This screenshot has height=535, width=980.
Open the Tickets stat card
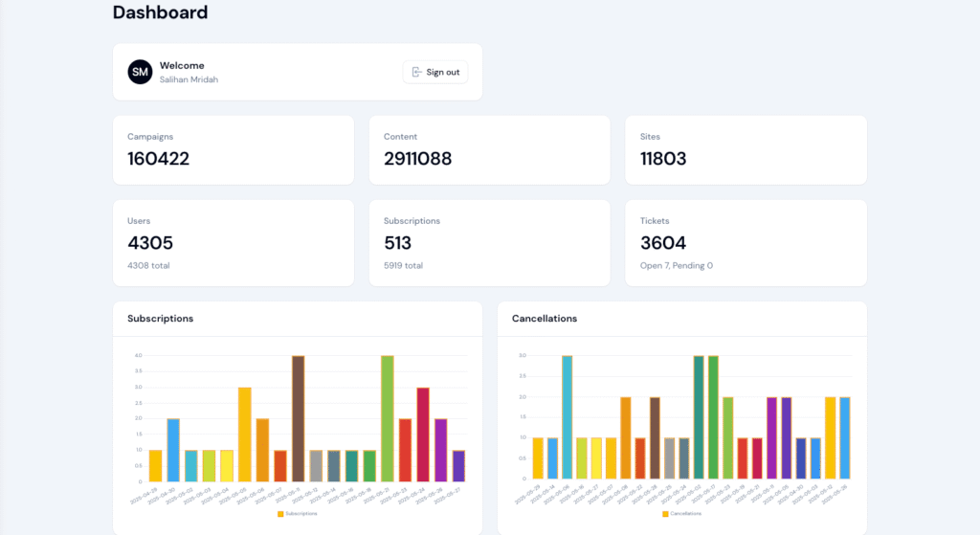click(746, 243)
